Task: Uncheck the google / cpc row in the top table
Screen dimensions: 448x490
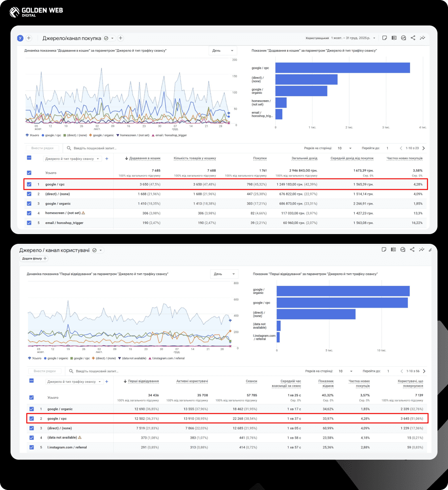Action: point(29,184)
